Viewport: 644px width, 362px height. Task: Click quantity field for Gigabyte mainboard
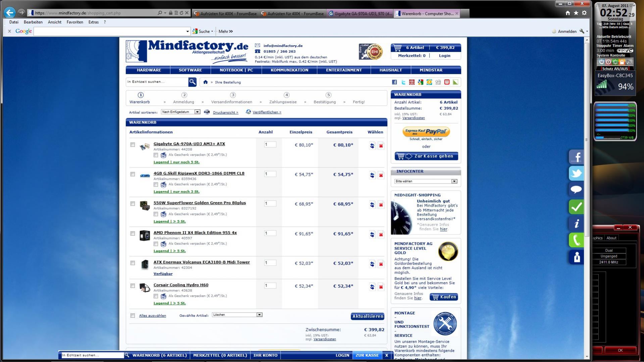[x=270, y=145]
